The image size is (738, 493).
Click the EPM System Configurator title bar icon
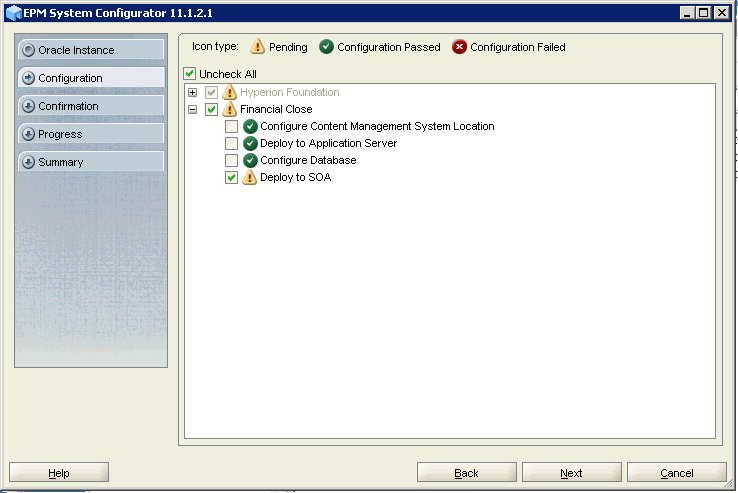pyautogui.click(x=14, y=13)
